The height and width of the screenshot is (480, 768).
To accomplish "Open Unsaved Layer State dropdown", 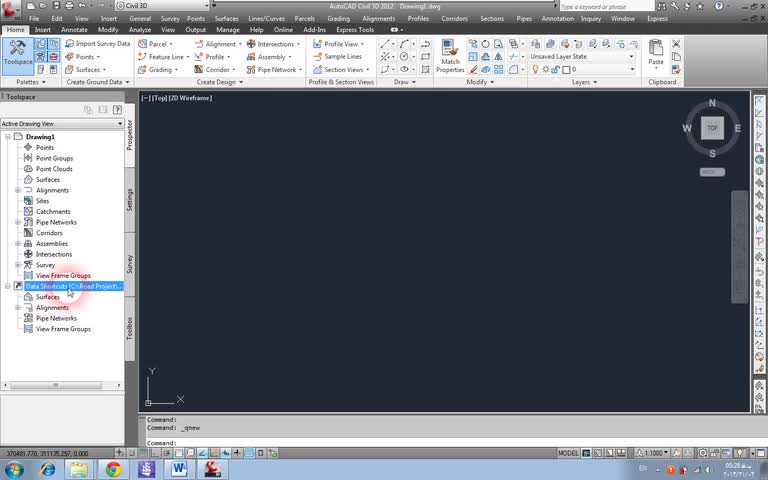I will pyautogui.click(x=582, y=57).
